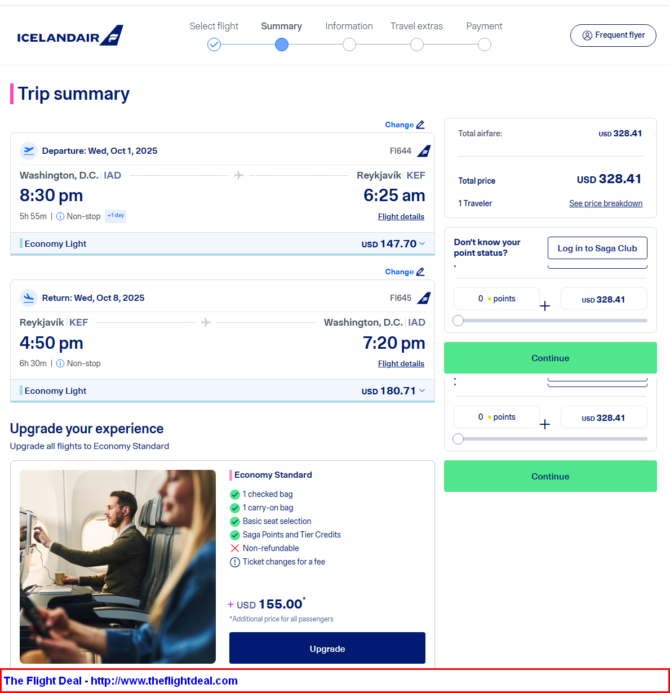670x693 pixels.
Task: Click the info icon beside the 5h 55m Non-stop label
Action: tap(60, 217)
